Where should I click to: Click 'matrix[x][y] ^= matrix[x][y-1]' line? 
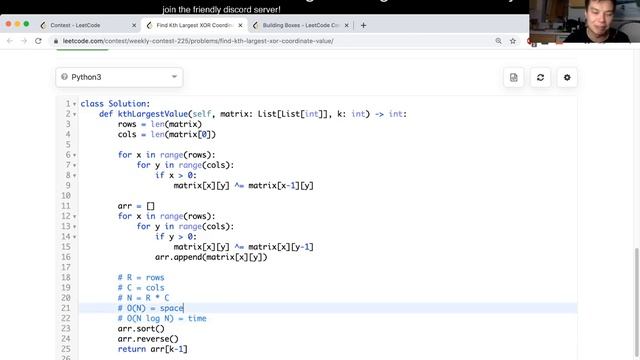click(244, 247)
